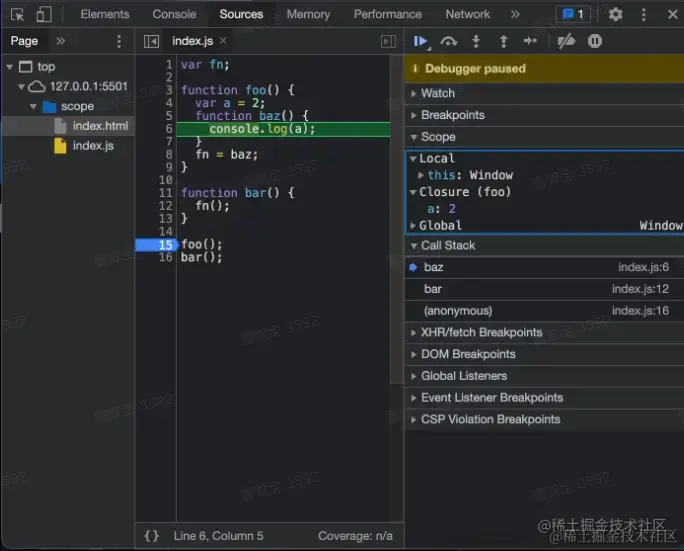
Task: Open the Performance tab
Action: 387,14
